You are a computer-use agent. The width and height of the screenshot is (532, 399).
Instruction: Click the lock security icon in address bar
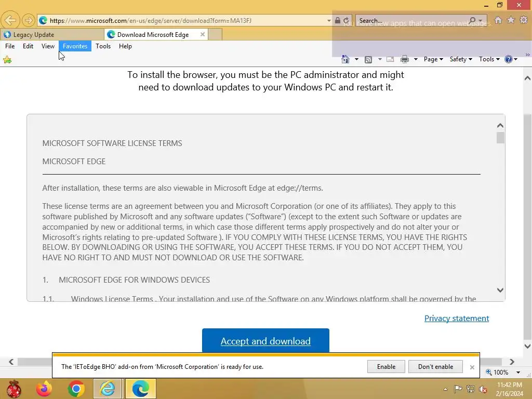click(338, 20)
